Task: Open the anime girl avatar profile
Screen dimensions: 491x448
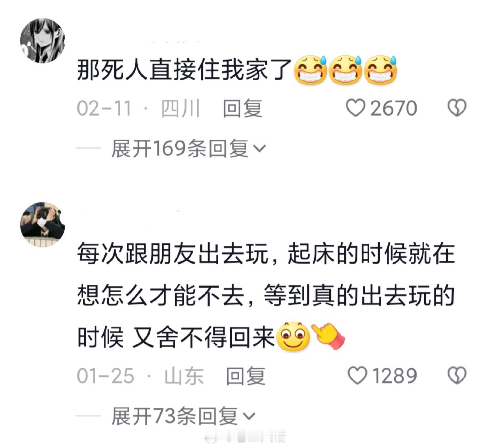Action: (42, 41)
